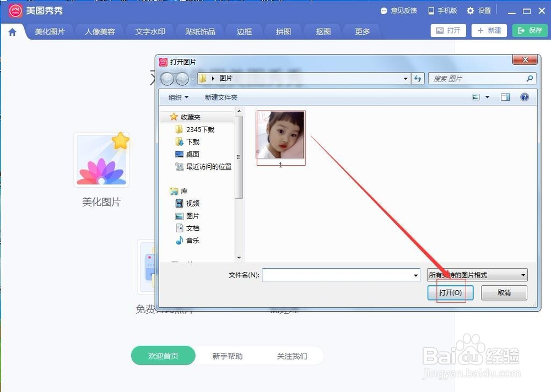Switch to 贴纸饰品 tab
Screen dimensions: 551x392
pos(200,32)
